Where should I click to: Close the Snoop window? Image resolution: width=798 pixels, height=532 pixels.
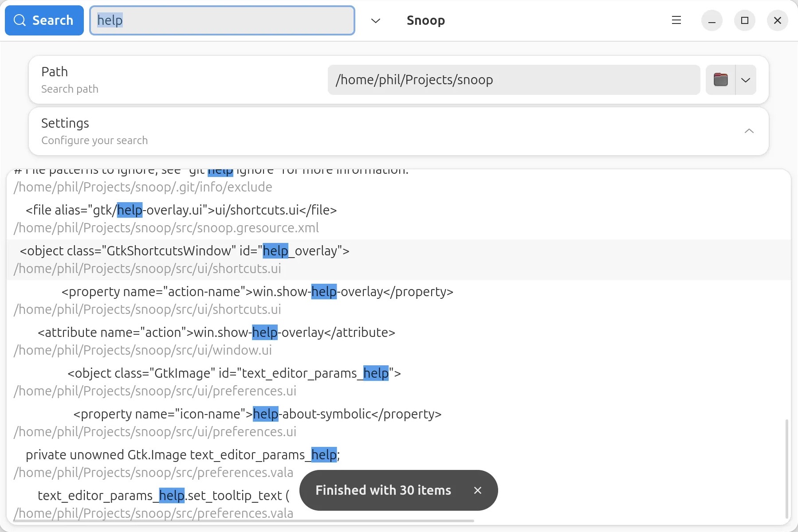click(x=777, y=21)
